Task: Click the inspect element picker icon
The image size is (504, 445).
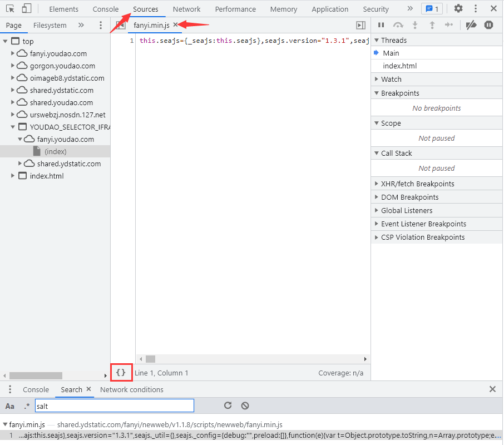Action: 10,9
